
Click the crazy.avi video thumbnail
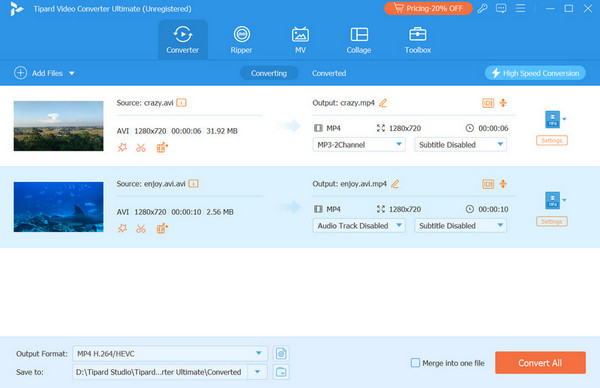point(59,126)
